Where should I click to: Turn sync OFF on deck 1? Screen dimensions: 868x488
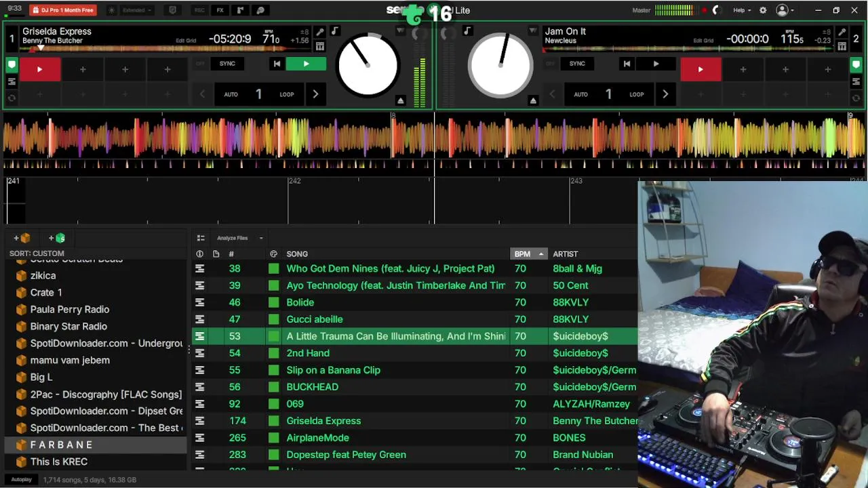pos(200,64)
